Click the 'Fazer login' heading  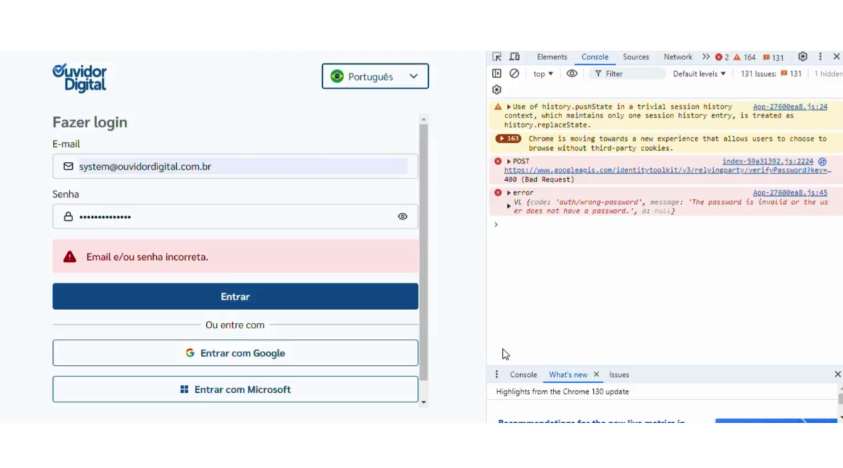click(90, 122)
